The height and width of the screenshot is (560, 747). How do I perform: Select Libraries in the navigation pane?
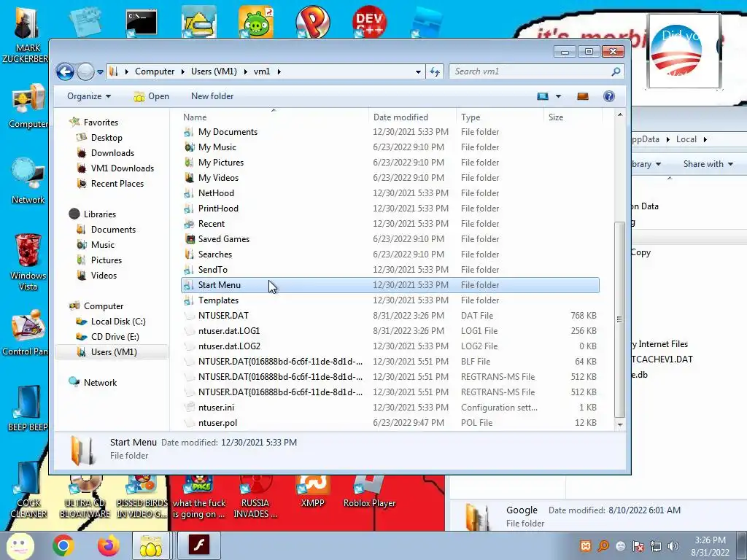(x=99, y=214)
